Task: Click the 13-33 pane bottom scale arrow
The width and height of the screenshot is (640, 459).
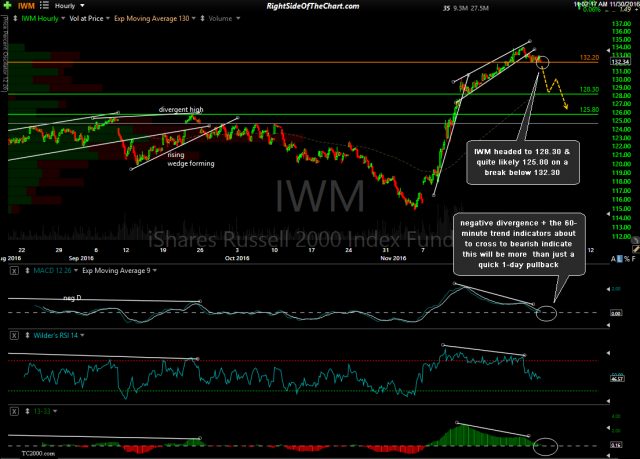Action: point(609,457)
